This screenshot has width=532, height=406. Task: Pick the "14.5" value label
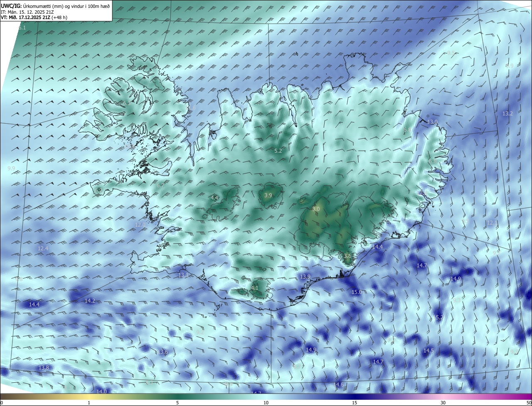click(x=429, y=351)
